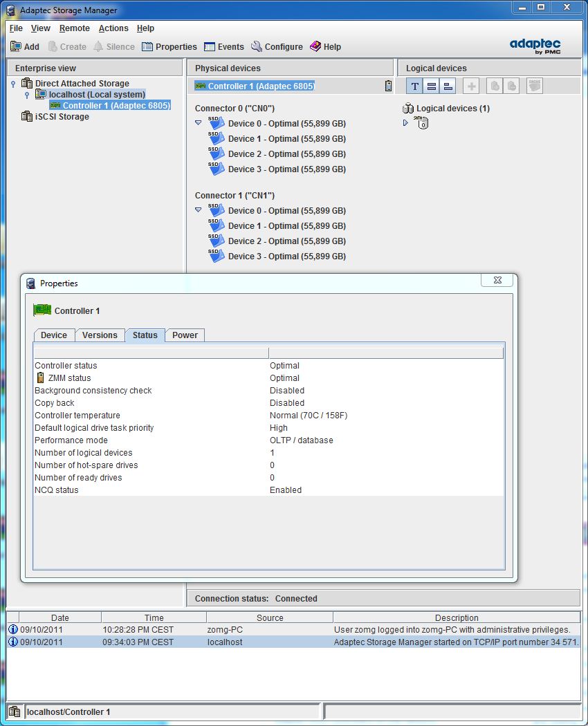Switch to the Power tab
Screen dimensions: 588x726
pos(185,335)
